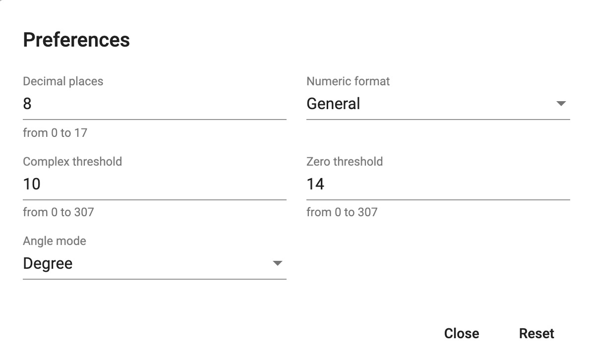Click the 'Complex threshold' field label
The height and width of the screenshot is (364, 589).
[72, 162]
